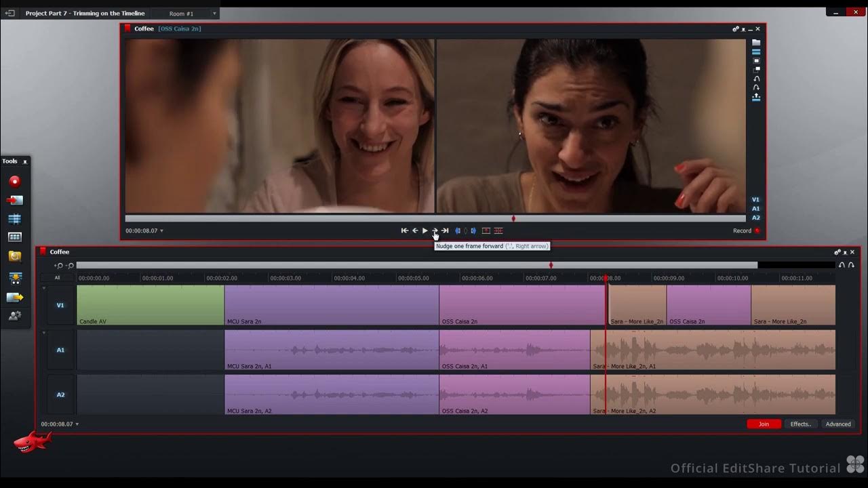Undo using the viewer sidebar arrow
The image size is (868, 488).
tap(757, 79)
